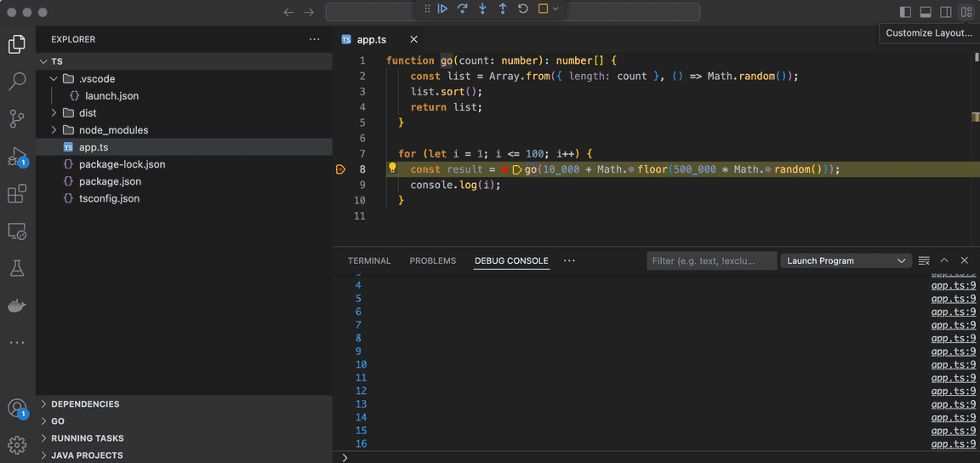The image size is (980, 463).
Task: Open launch.json in the explorer
Action: (111, 96)
